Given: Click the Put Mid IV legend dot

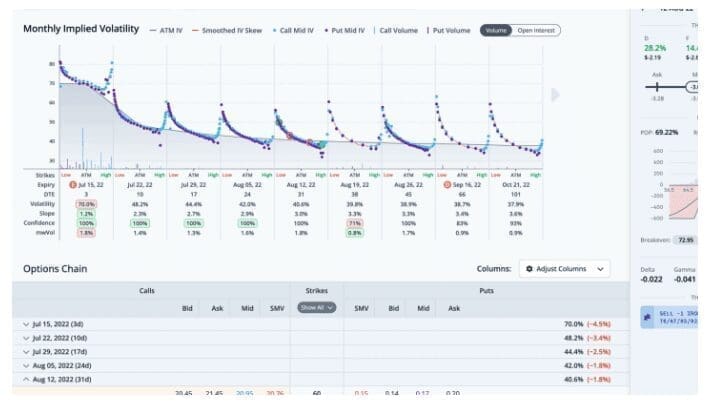Looking at the screenshot, I should click(x=325, y=30).
